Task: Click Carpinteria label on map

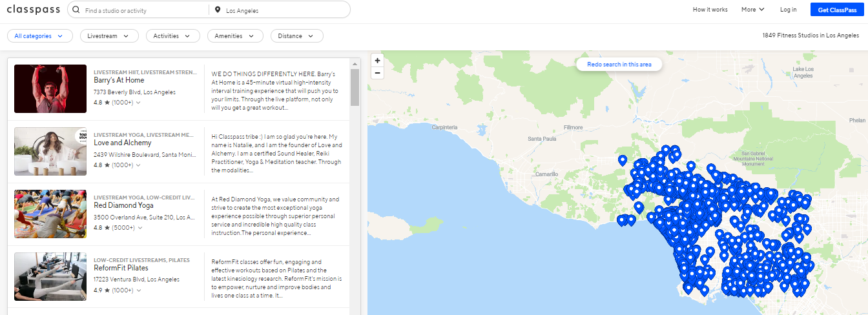Action: point(444,127)
